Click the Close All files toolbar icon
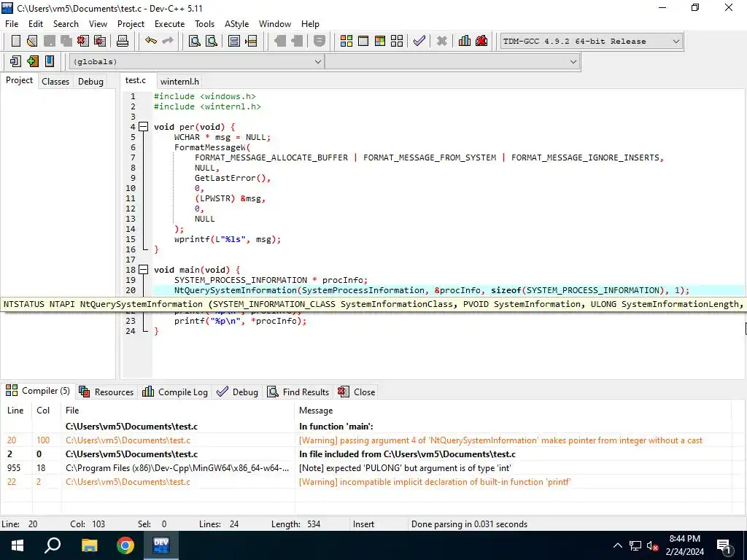The width and height of the screenshot is (747, 560). click(x=100, y=41)
